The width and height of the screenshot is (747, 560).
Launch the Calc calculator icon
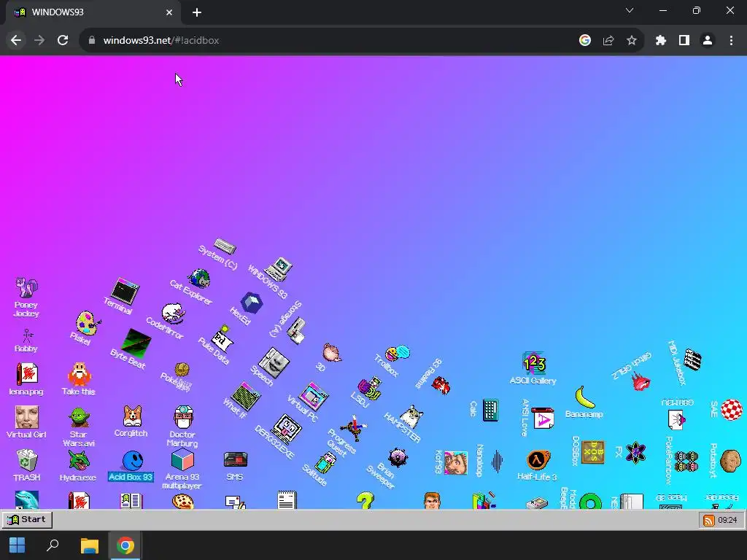coord(490,410)
